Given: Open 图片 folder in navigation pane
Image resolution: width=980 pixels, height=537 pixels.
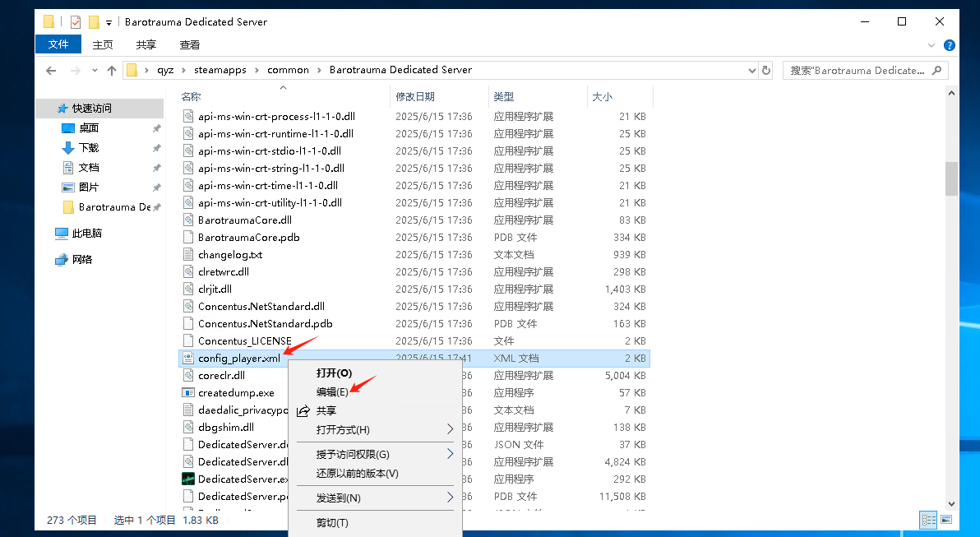Looking at the screenshot, I should point(89,187).
